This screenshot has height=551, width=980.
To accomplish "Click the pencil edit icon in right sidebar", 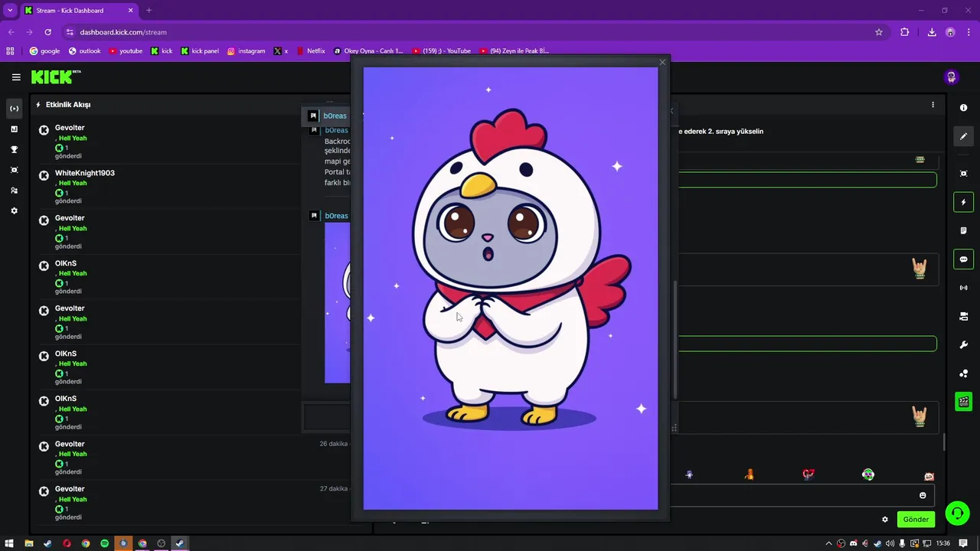I will click(964, 136).
